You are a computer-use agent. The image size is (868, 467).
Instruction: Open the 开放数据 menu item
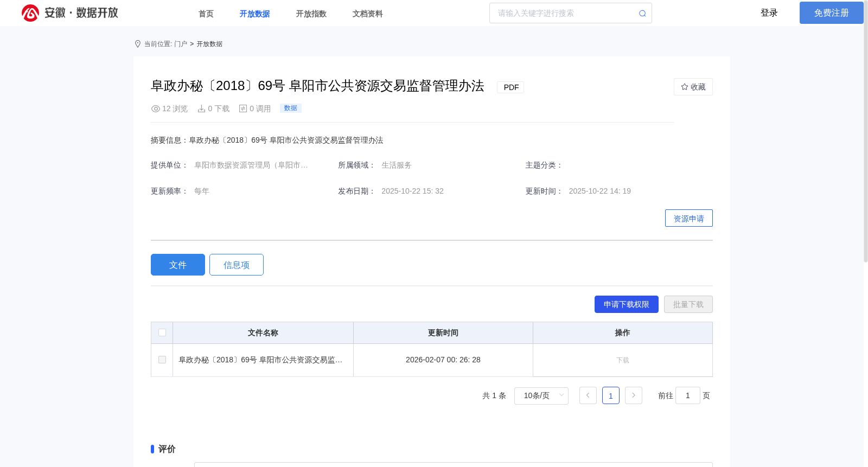pyautogui.click(x=255, y=14)
